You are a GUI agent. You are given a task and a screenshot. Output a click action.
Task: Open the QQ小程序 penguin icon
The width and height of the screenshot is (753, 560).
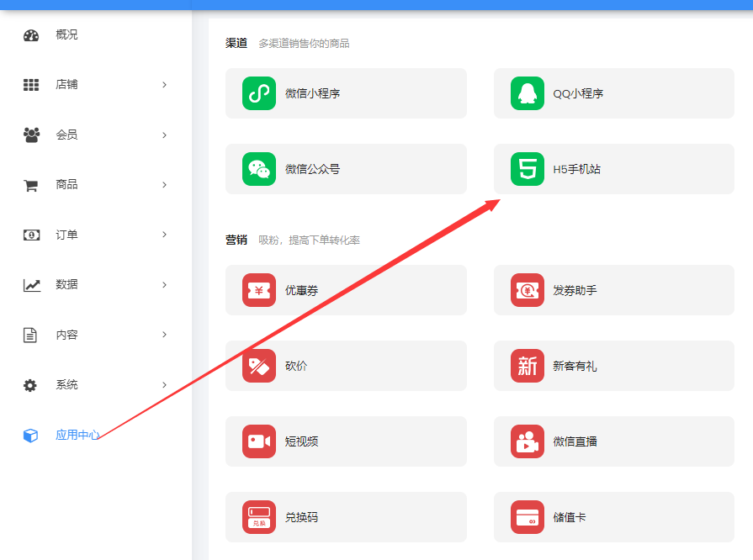(x=528, y=93)
